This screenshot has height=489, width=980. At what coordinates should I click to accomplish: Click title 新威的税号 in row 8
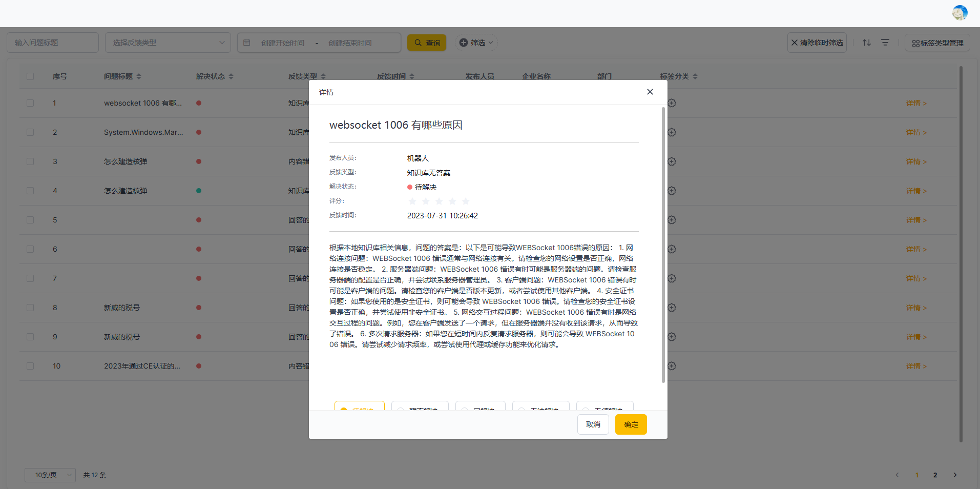[122, 308]
